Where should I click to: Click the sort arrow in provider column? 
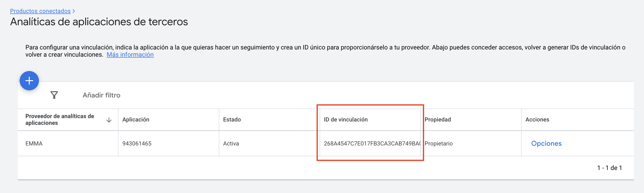pyautogui.click(x=109, y=120)
